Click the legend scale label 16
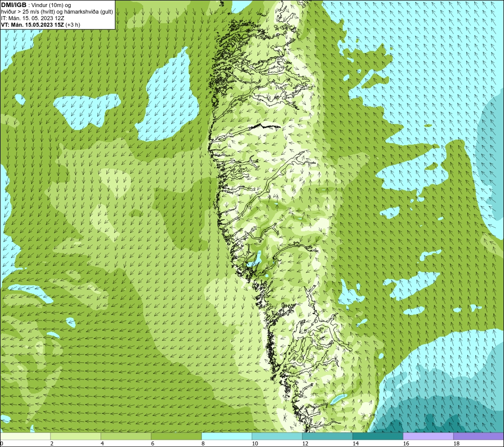The width and height of the screenshot is (504, 447). pyautogui.click(x=406, y=444)
